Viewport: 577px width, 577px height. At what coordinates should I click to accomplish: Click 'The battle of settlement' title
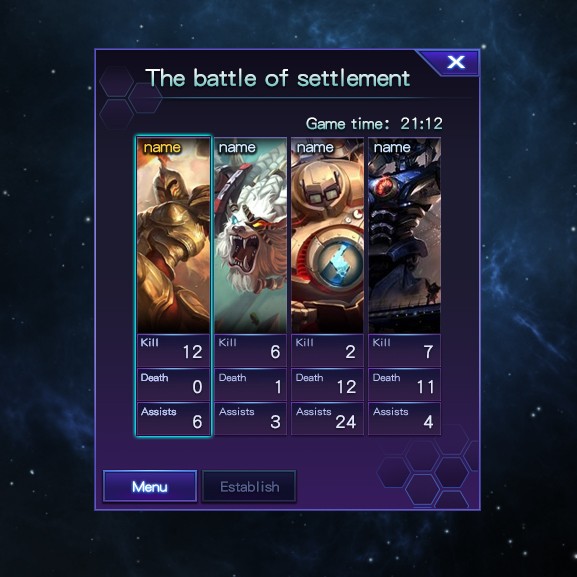pyautogui.click(x=278, y=78)
